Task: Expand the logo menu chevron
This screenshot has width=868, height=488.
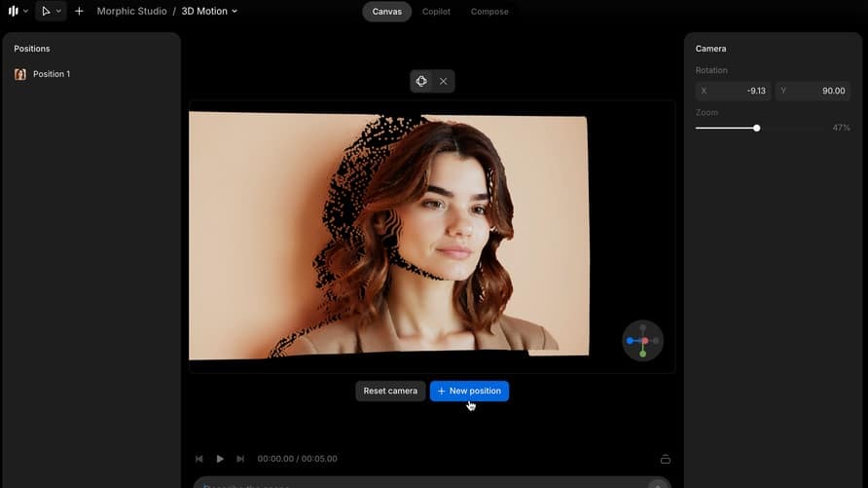Action: click(25, 11)
